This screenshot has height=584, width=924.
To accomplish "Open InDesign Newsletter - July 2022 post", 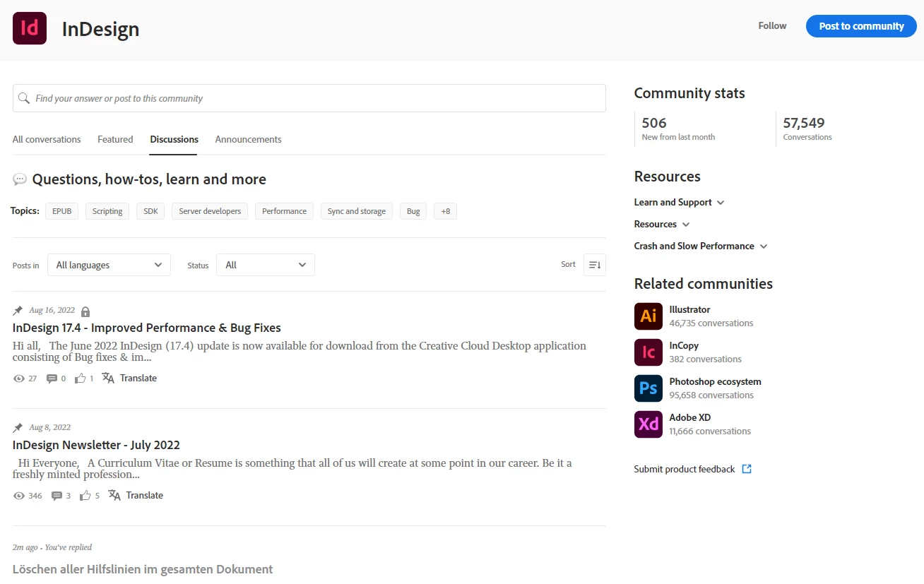I will [x=96, y=445].
